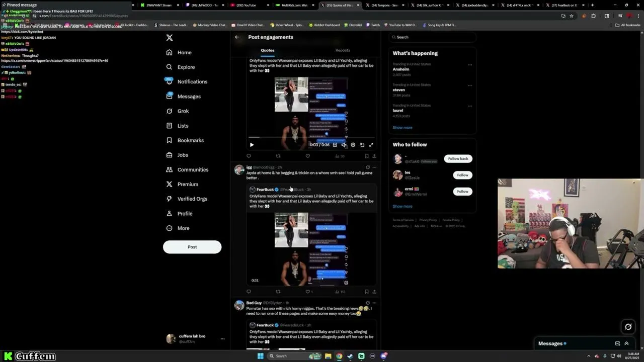Screen dimensions: 644x362
Task: Open the floating Grok button
Action: tap(628, 327)
